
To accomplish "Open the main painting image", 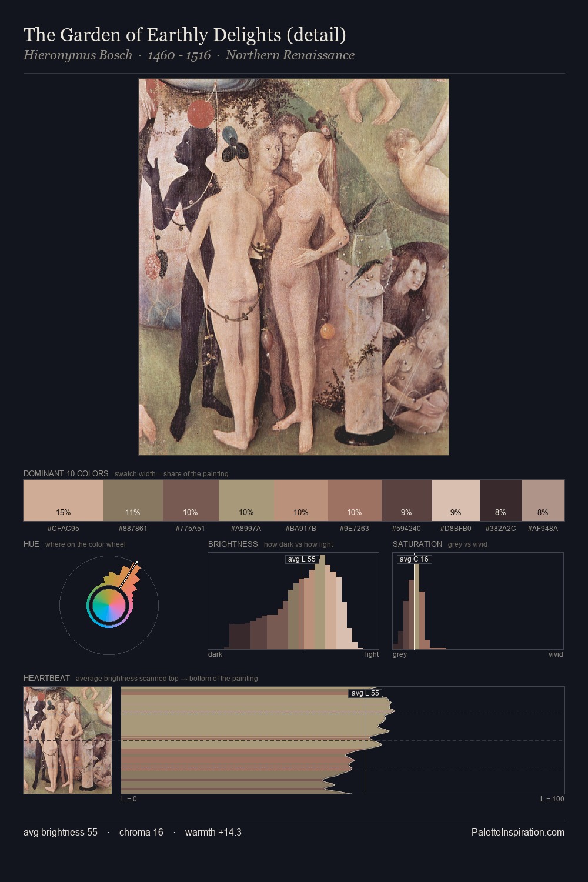I will point(293,267).
